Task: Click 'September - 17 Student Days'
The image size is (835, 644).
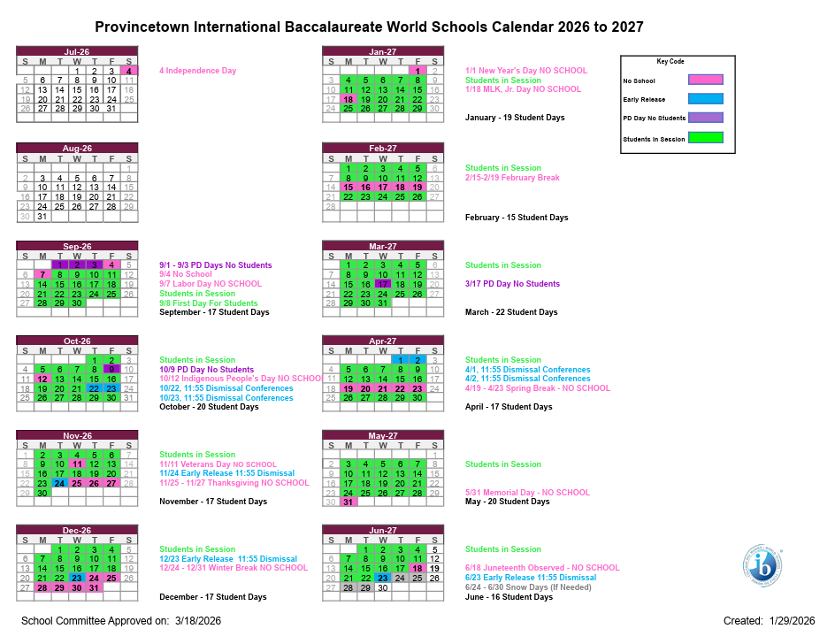Action: pos(214,311)
